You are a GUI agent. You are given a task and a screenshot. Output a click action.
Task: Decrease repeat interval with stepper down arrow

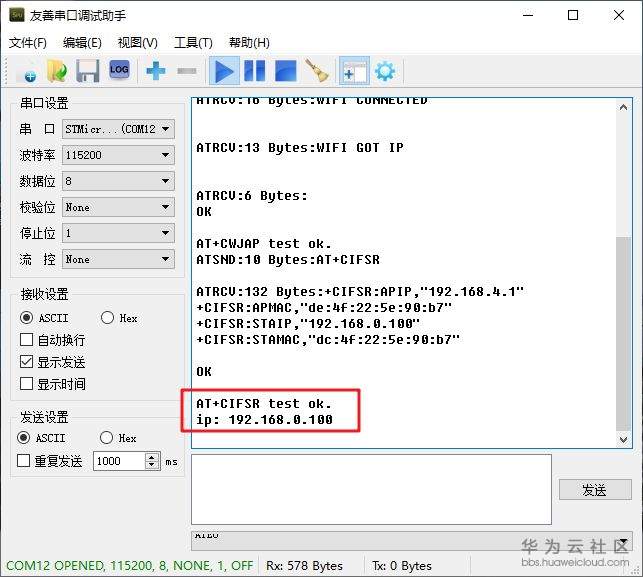[x=152, y=465]
